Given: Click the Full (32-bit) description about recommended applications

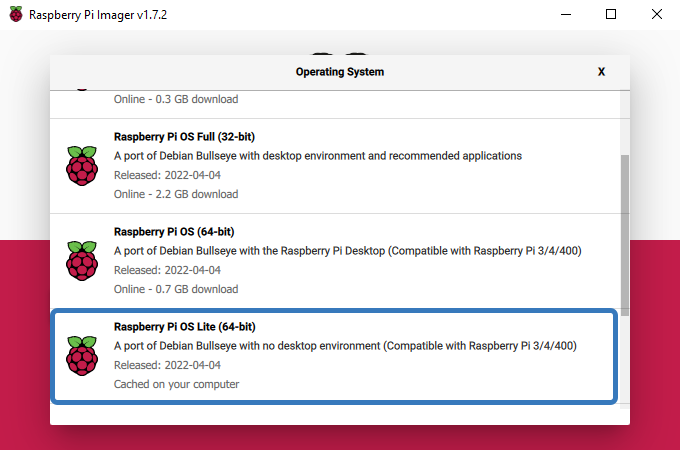Looking at the screenshot, I should tap(318, 156).
